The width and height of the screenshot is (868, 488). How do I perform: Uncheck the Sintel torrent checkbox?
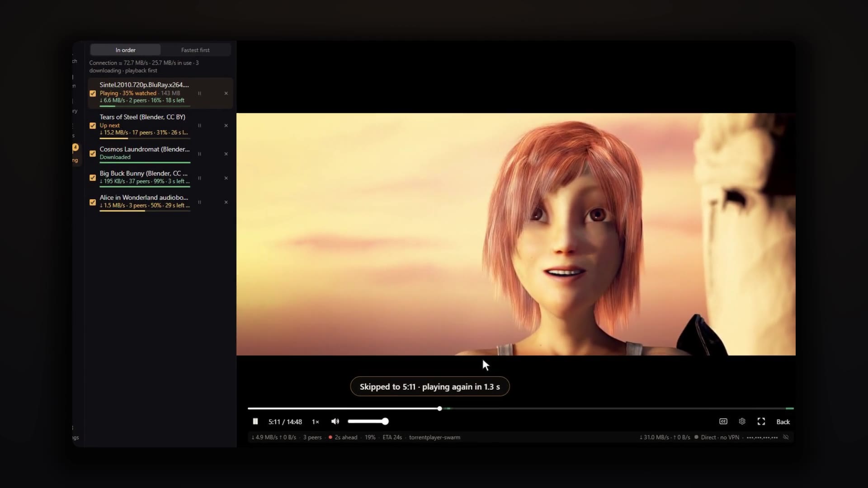tap(93, 94)
